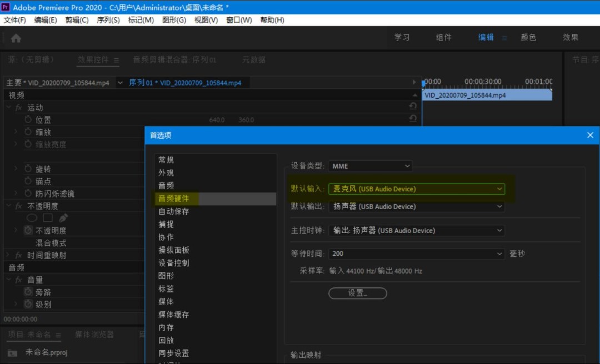
Task: Click the fx badge next to 音量
Action: click(x=18, y=280)
